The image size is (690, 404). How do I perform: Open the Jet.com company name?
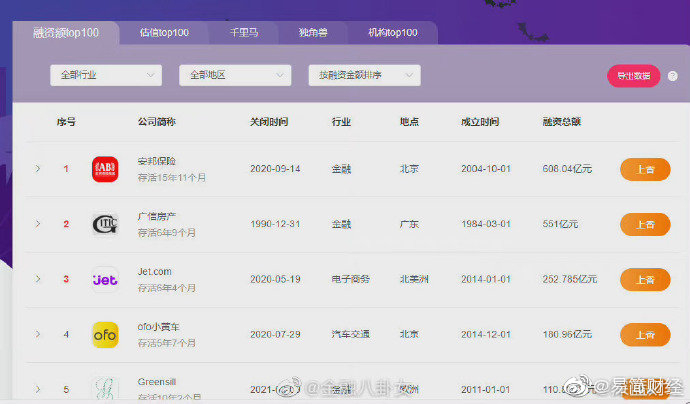click(x=154, y=272)
